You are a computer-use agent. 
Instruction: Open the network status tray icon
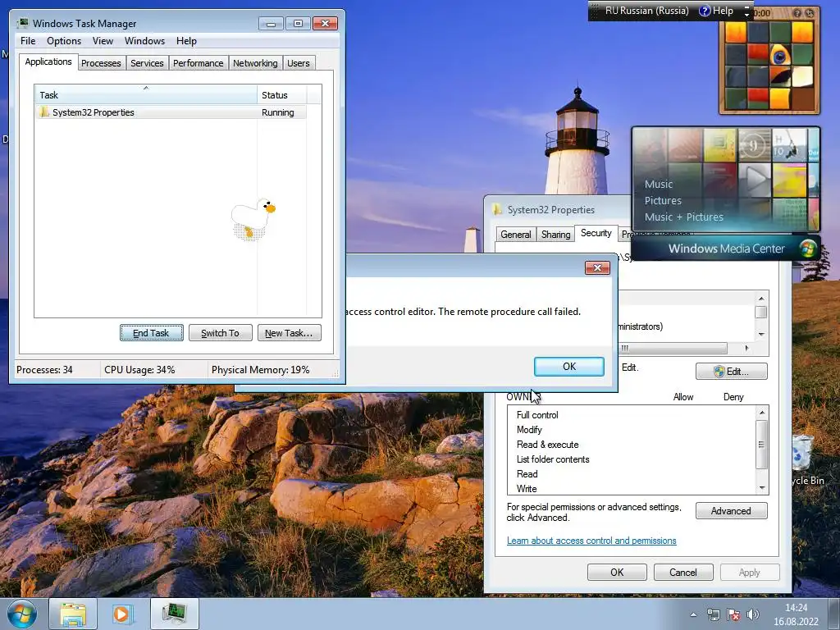pos(713,614)
